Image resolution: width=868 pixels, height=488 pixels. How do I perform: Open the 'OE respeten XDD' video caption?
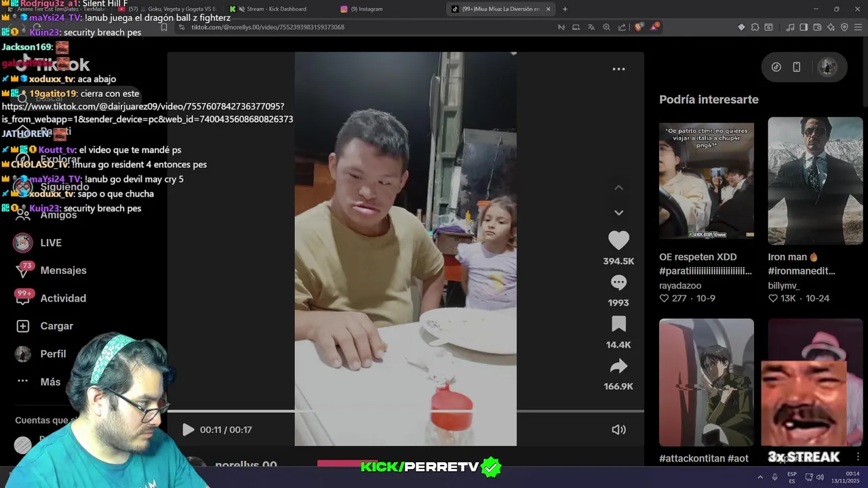(705, 264)
